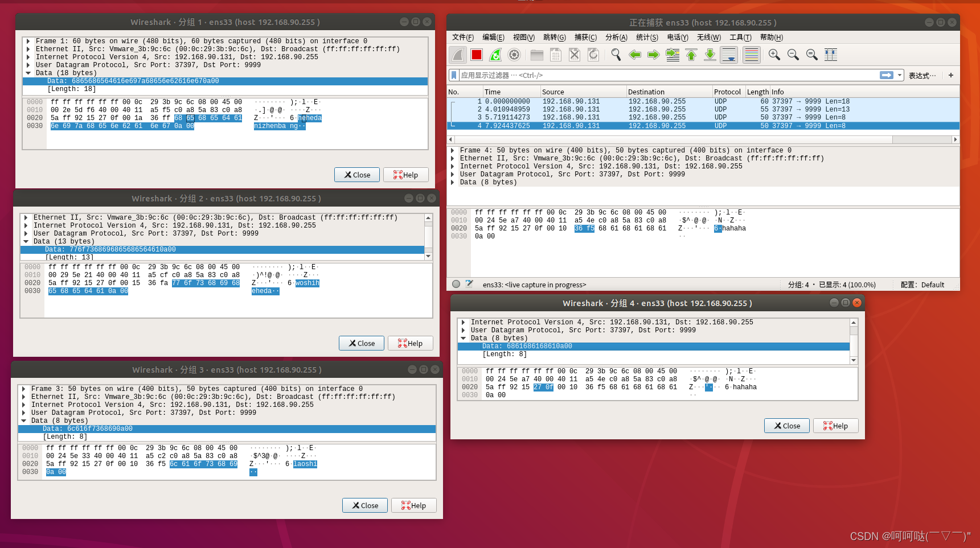
Task: Open capture file properties status icon
Action: pyautogui.click(x=469, y=284)
